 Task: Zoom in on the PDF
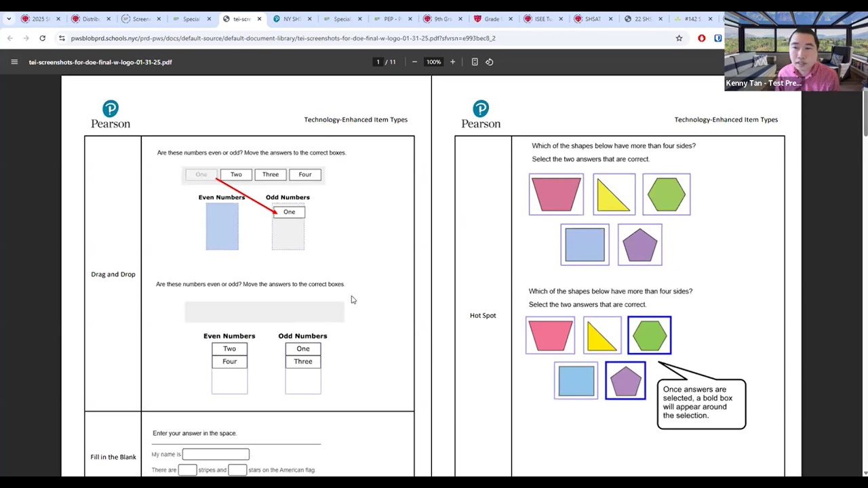(453, 62)
